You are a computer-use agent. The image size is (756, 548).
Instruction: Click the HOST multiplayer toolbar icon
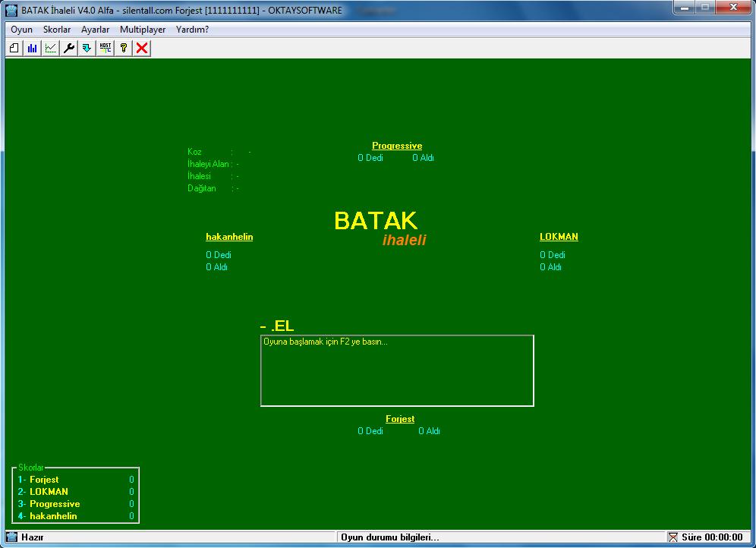[106, 48]
